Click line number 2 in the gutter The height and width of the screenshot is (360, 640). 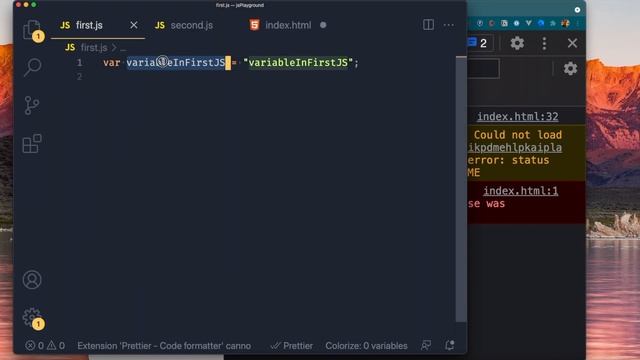click(79, 76)
